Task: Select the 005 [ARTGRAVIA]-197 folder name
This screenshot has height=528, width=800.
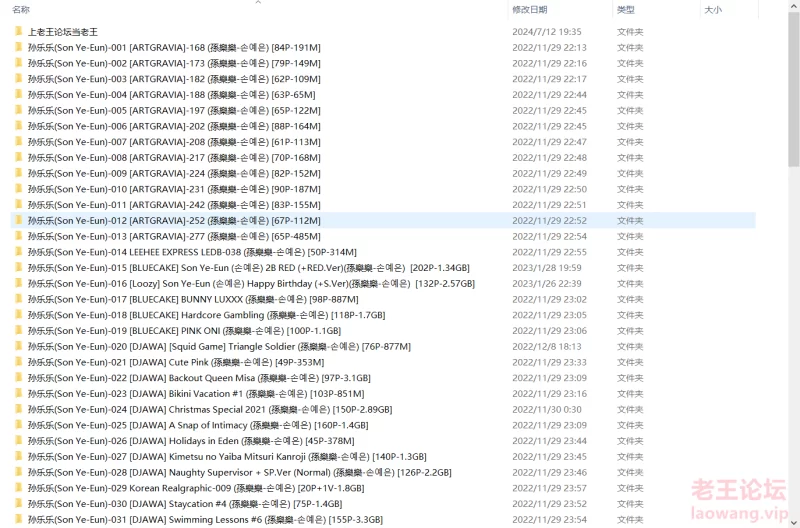Action: pos(174,110)
